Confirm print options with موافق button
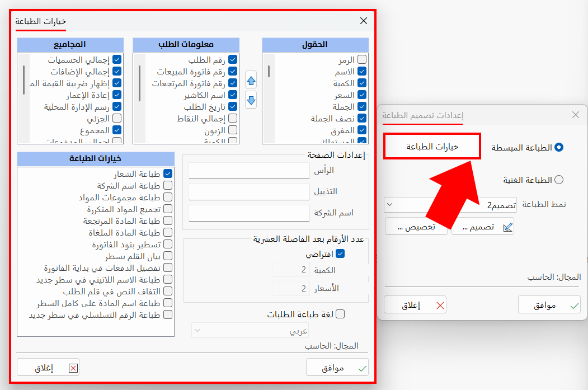Screen dimensions: 588x390 337,368
